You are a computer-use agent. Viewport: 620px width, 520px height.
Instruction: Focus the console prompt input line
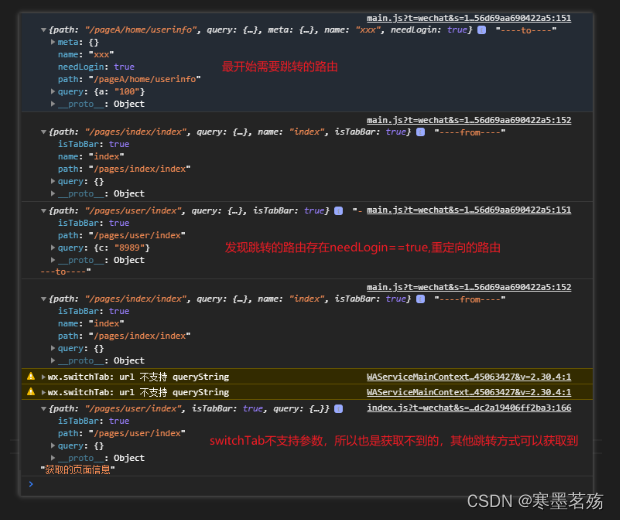(308, 484)
